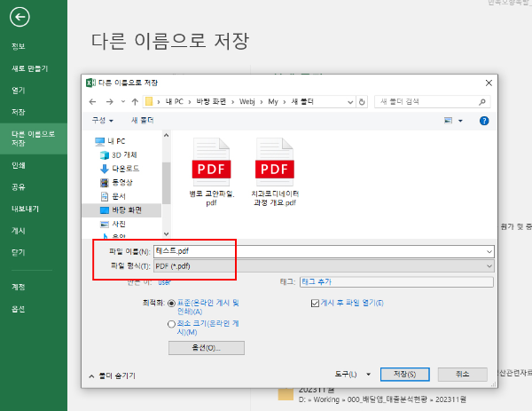This screenshot has width=532, height=411.
Task: Go up one folder level
Action: click(x=135, y=101)
